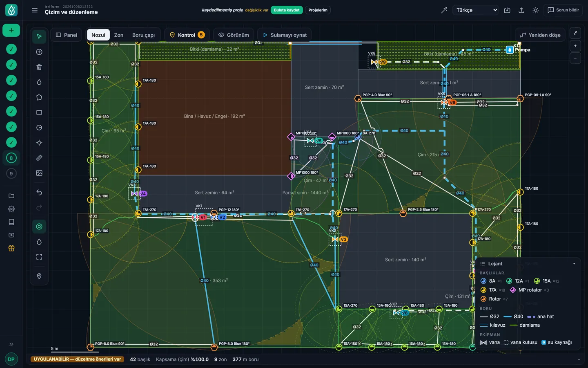Pick the add-sprinkler circle-plus tool

click(39, 52)
